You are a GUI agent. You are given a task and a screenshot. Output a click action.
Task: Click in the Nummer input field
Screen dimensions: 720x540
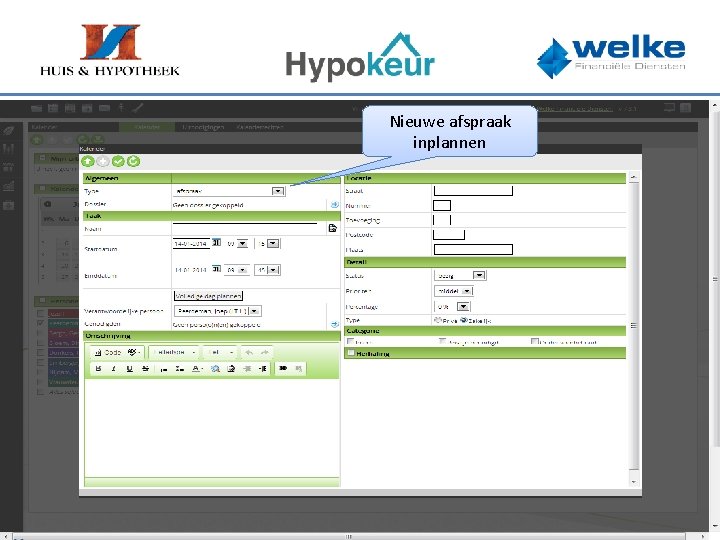(x=442, y=205)
